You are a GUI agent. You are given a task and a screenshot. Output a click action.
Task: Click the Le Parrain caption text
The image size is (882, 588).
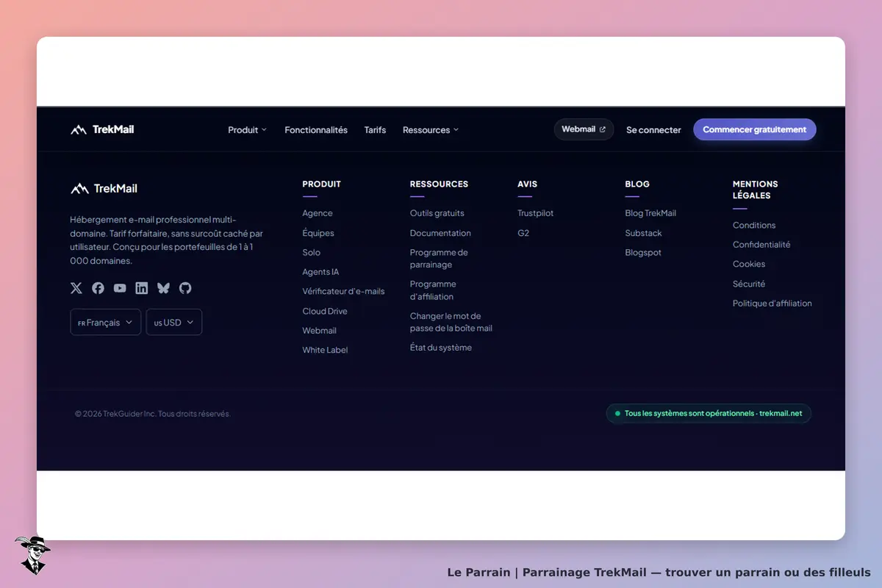[659, 572]
